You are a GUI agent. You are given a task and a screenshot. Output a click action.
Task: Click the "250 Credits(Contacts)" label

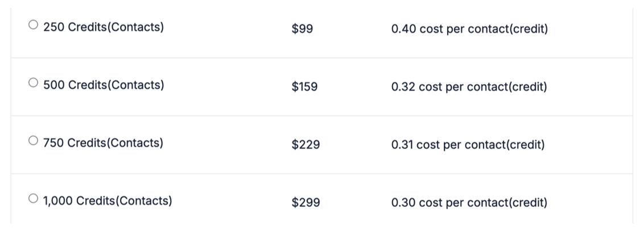104,27
